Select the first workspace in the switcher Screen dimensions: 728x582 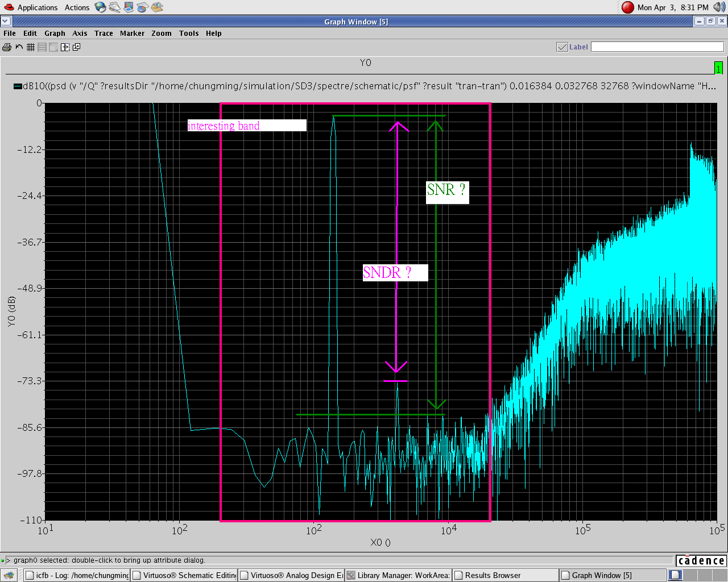tap(675, 575)
